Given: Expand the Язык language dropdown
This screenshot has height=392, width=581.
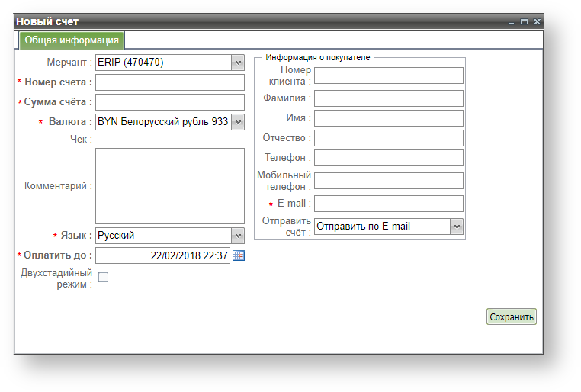Looking at the screenshot, I should 237,236.
